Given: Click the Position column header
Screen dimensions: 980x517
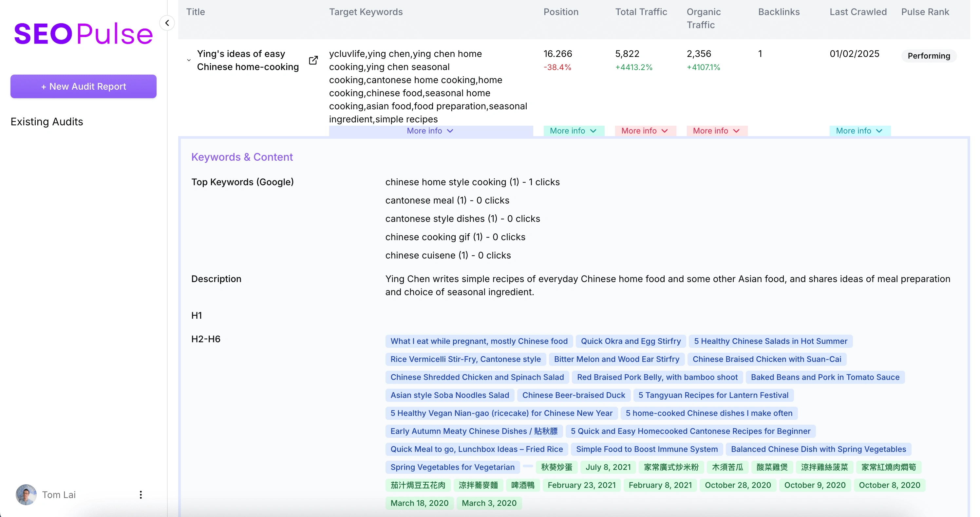Looking at the screenshot, I should click(x=561, y=12).
